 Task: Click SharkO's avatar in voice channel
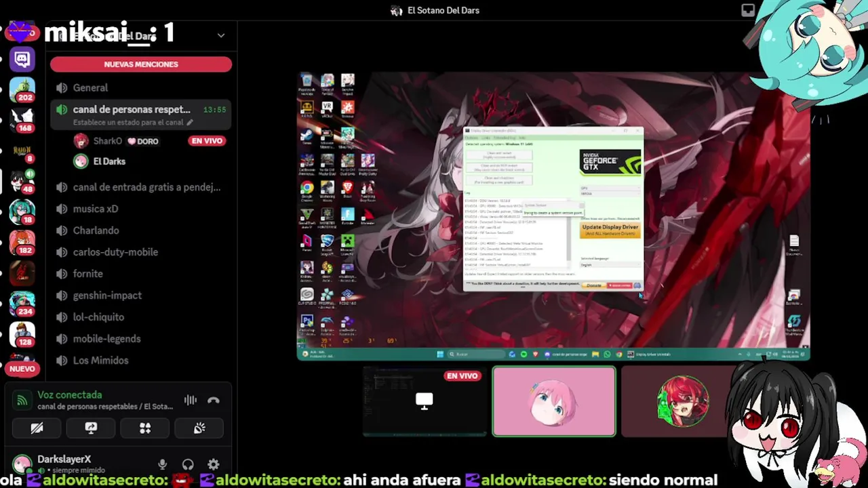tap(81, 141)
